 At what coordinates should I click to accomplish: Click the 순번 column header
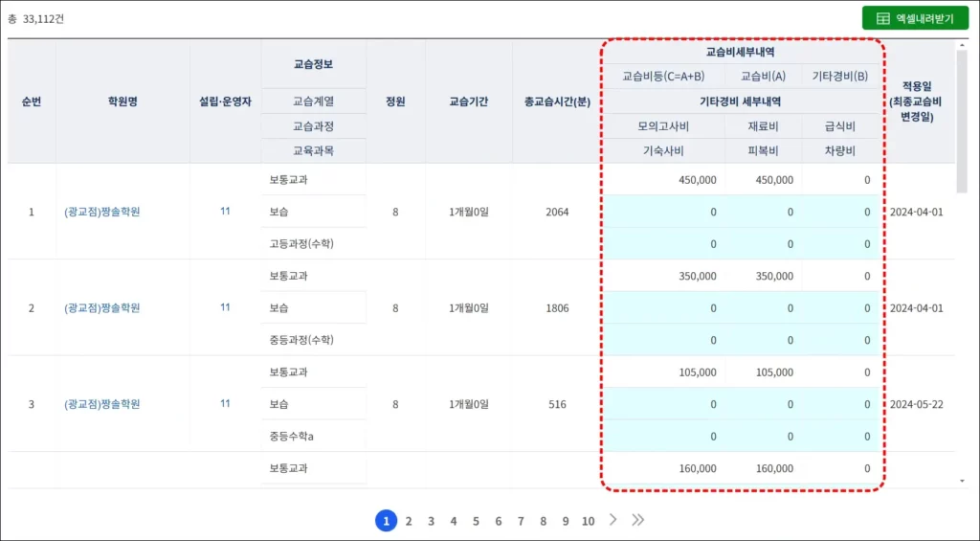coord(32,101)
